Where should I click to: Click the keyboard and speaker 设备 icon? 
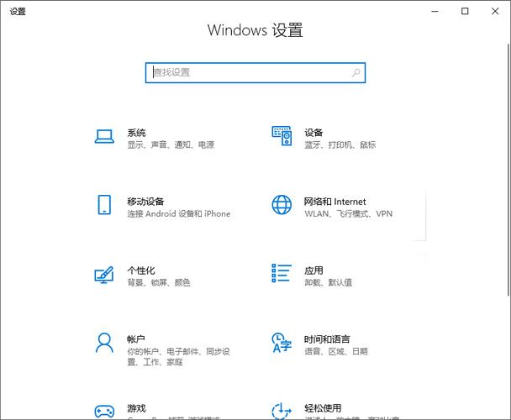pos(282,138)
